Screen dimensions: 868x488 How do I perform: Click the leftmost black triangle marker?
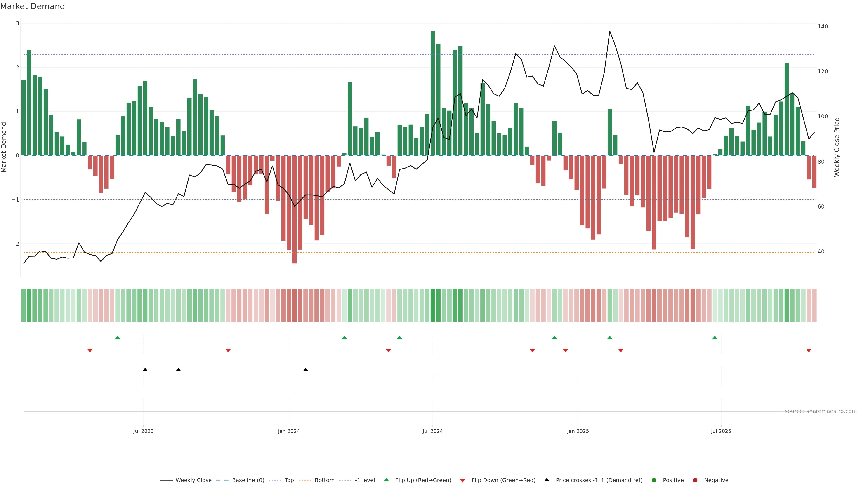145,370
